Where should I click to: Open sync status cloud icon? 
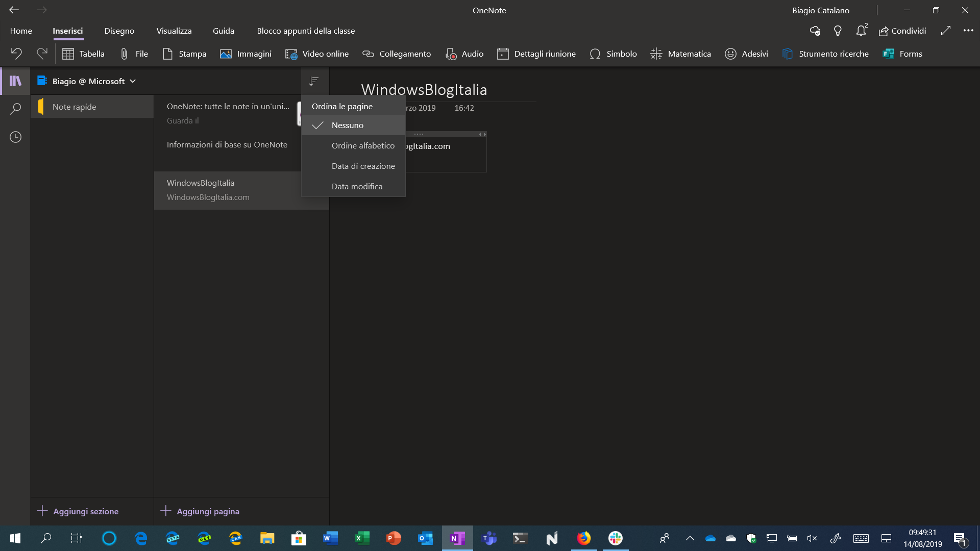point(815,31)
